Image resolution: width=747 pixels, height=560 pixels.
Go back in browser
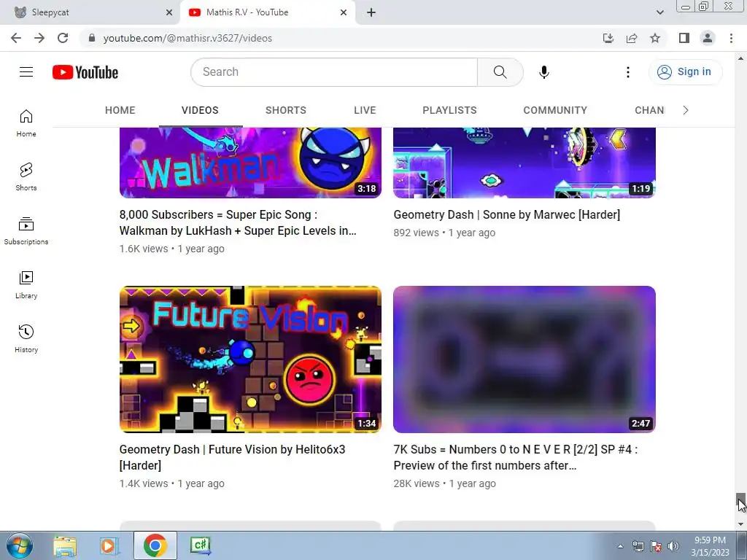pos(16,38)
